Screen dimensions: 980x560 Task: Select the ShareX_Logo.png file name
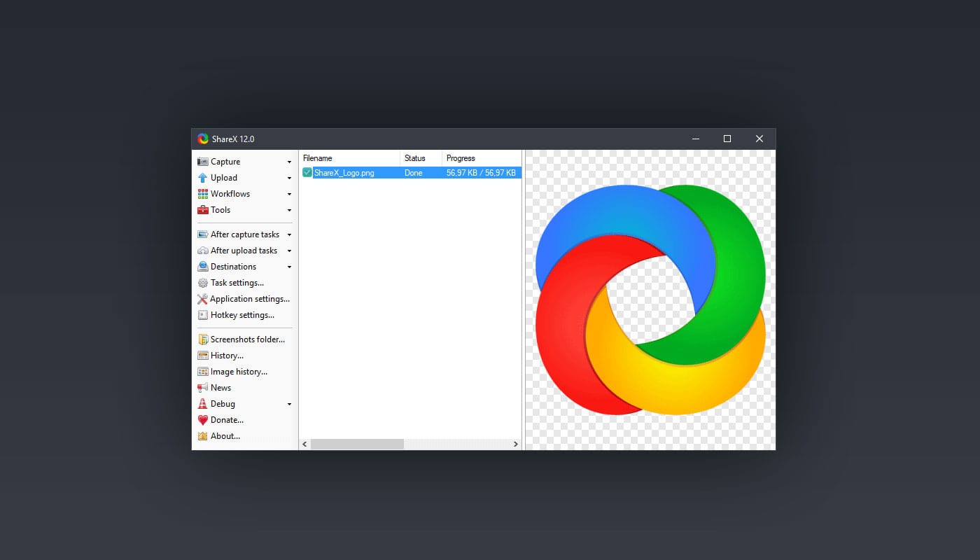344,173
